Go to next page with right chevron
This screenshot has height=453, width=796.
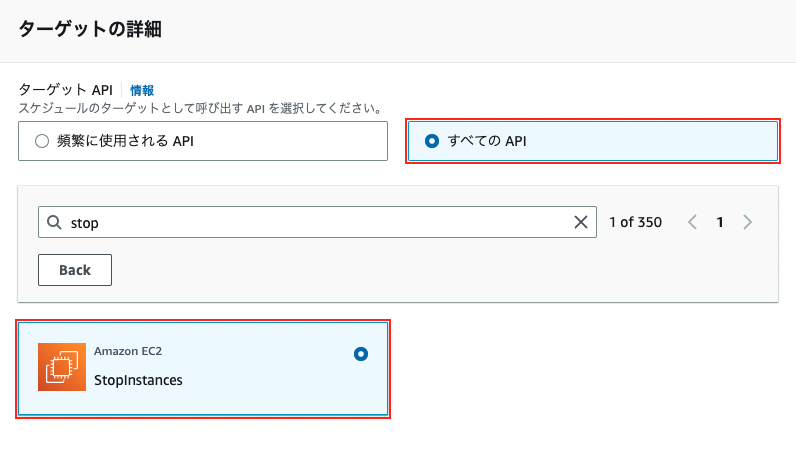[747, 222]
